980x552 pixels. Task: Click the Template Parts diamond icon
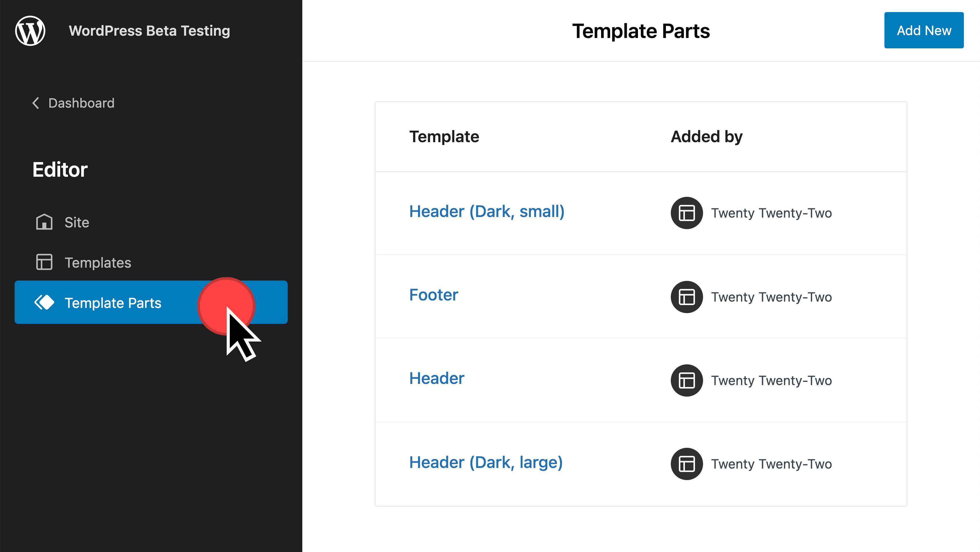44,302
